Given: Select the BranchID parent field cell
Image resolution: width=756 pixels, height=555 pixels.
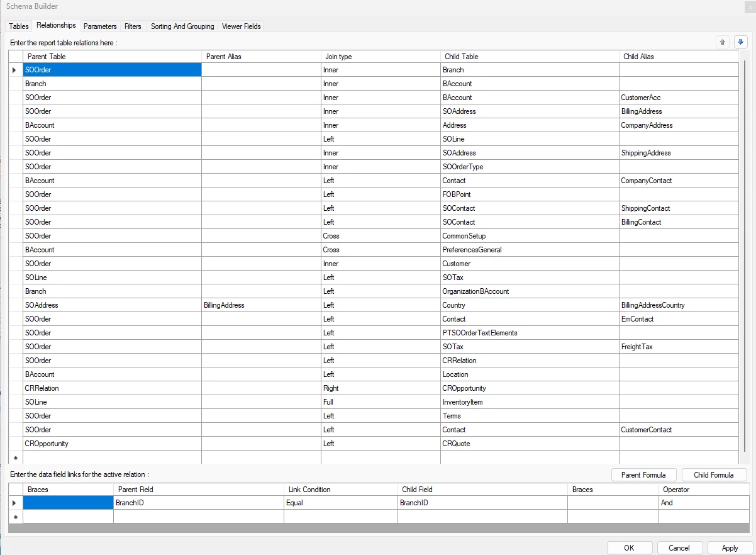Looking at the screenshot, I should 199,503.
